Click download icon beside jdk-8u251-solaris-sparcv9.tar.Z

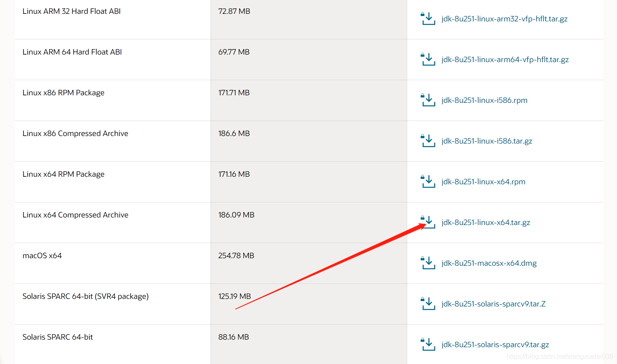coord(428,304)
